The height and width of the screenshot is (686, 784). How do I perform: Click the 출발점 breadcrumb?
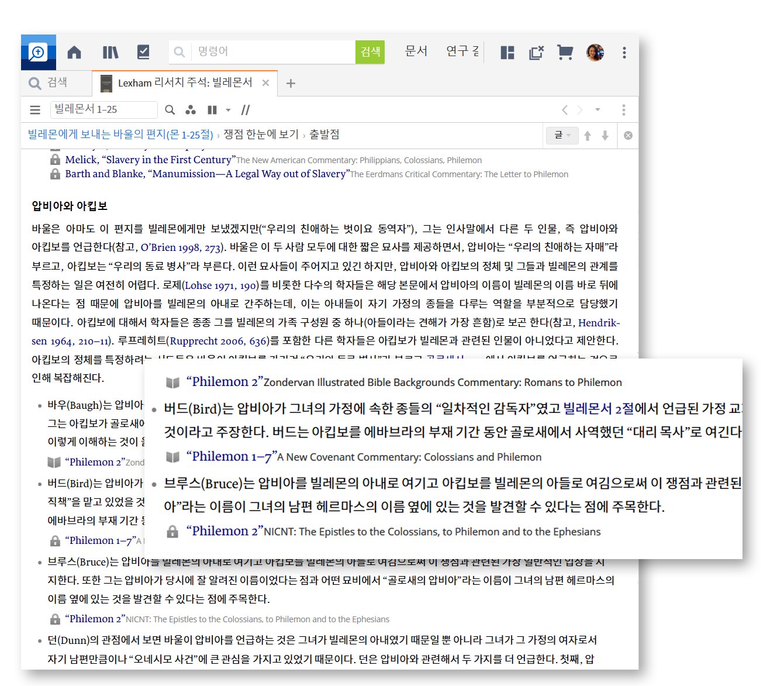[x=324, y=135]
